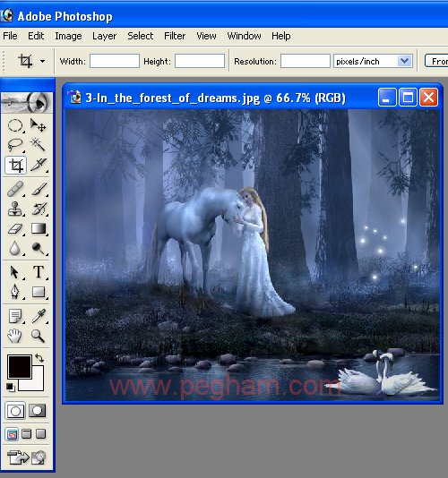Screen dimensions: 448x478
Task: Select the Clone Stamp tool
Action: coord(15,209)
